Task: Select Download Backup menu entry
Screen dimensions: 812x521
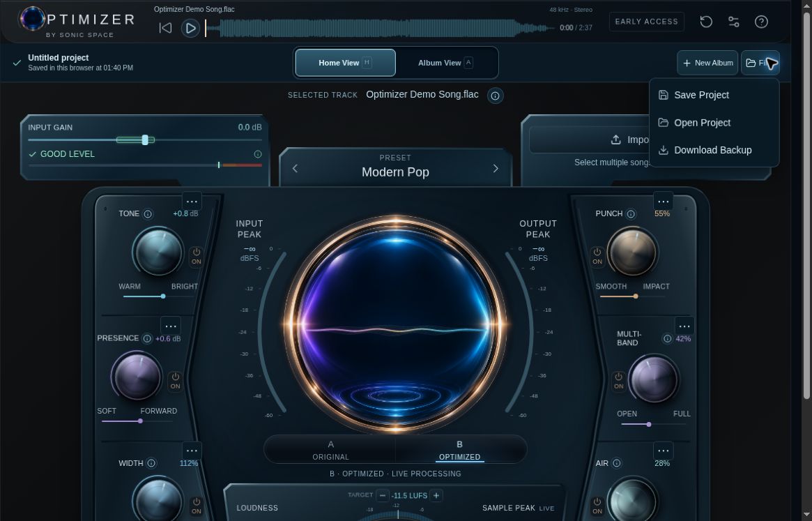Action: (714, 151)
